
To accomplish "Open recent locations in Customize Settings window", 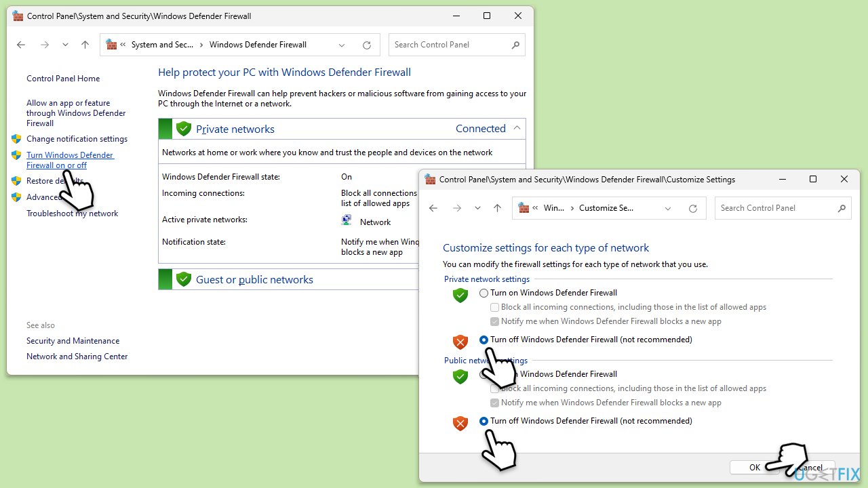I will pyautogui.click(x=477, y=208).
